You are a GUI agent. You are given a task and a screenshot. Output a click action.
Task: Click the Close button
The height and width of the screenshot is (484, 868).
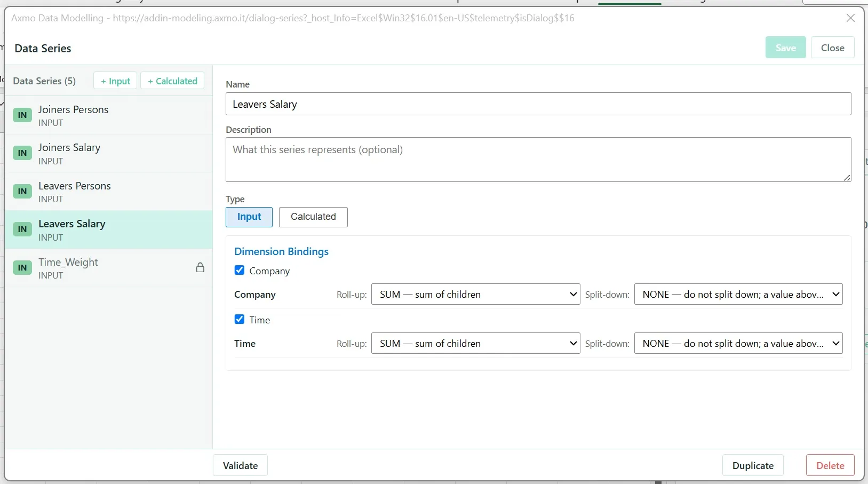pyautogui.click(x=833, y=47)
